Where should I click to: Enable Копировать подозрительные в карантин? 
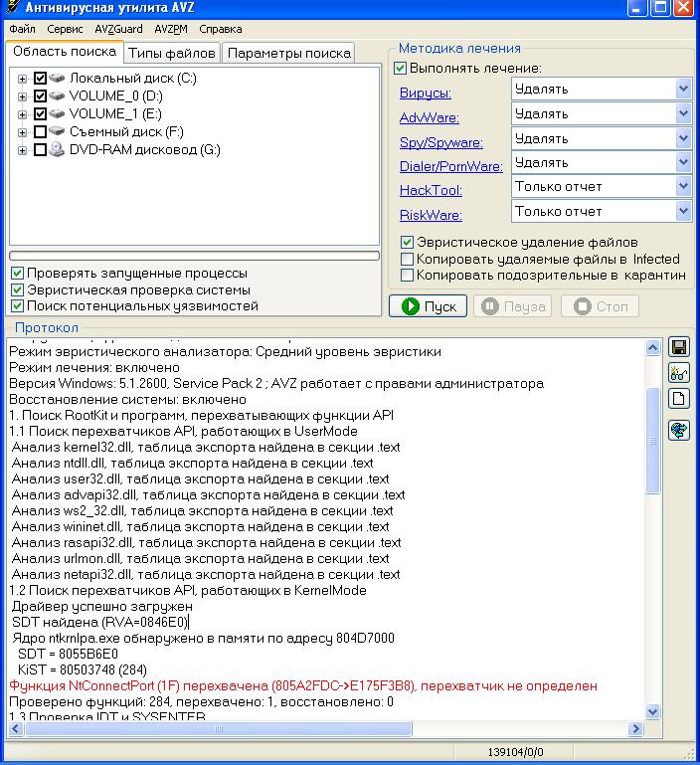[x=407, y=275]
